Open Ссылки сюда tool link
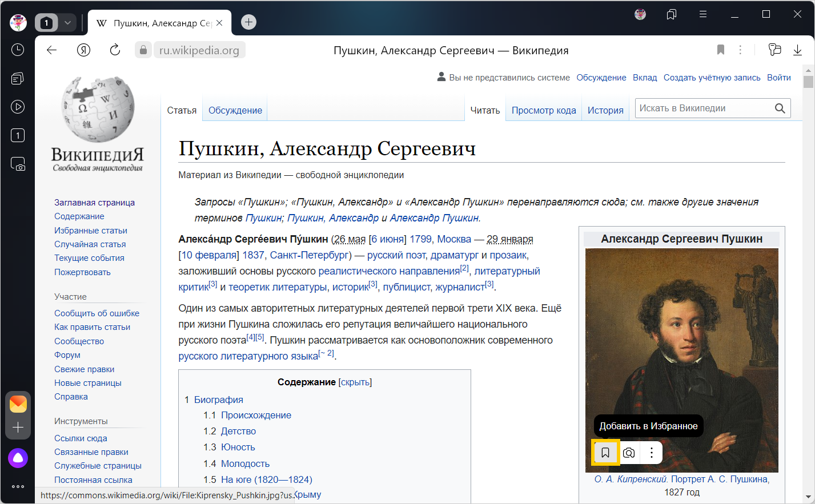 click(x=81, y=438)
